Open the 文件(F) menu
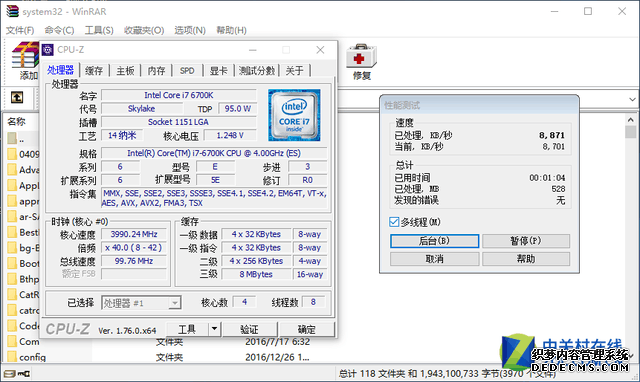This screenshot has width=640, height=382. click(x=20, y=30)
